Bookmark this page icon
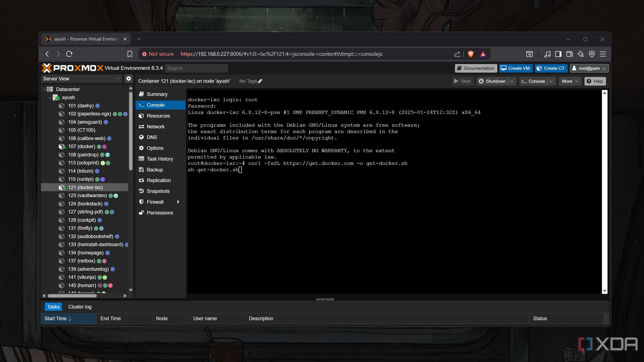The image size is (644, 362). pyautogui.click(x=129, y=54)
